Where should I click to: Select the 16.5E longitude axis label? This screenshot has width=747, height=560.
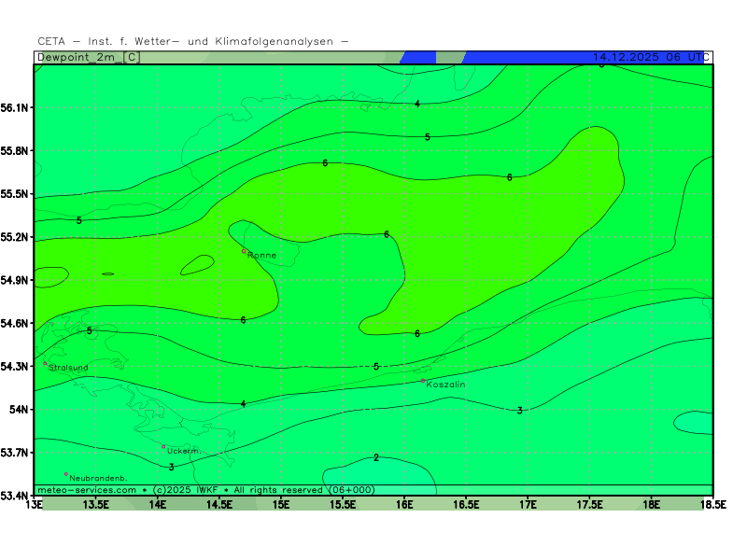point(466,505)
